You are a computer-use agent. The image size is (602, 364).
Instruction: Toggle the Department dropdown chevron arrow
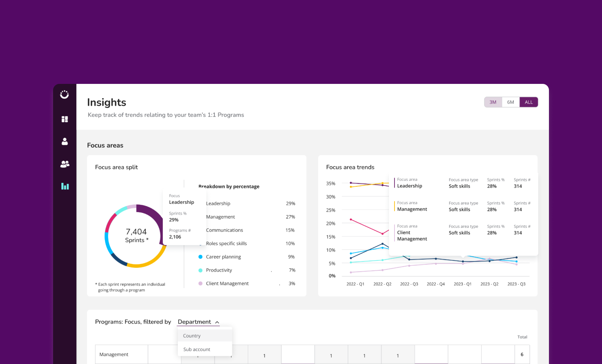click(217, 322)
